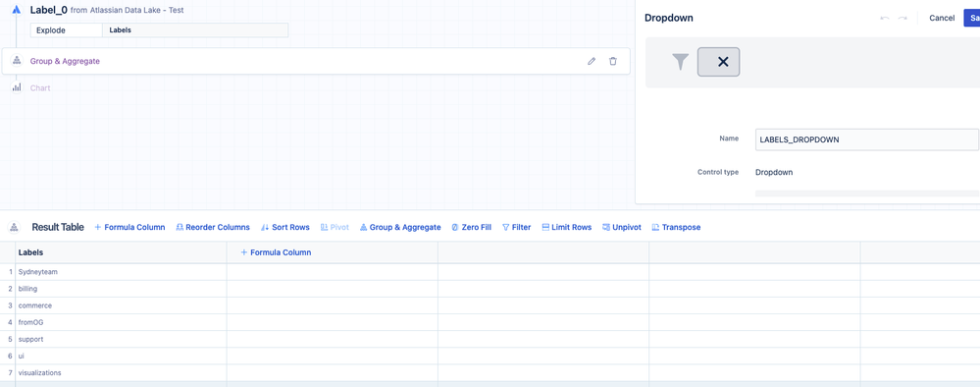Viewport: 980px width, 387px height.
Task: Click row number 7 in result table
Action: 10,372
